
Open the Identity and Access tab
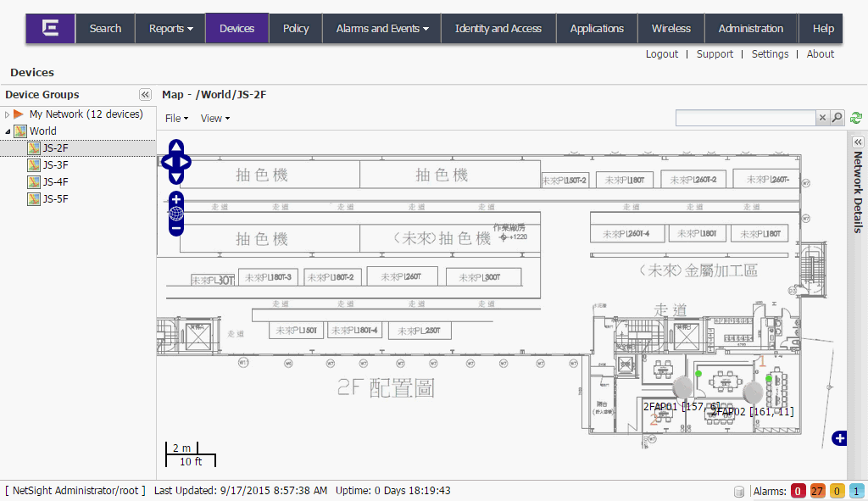click(x=498, y=28)
